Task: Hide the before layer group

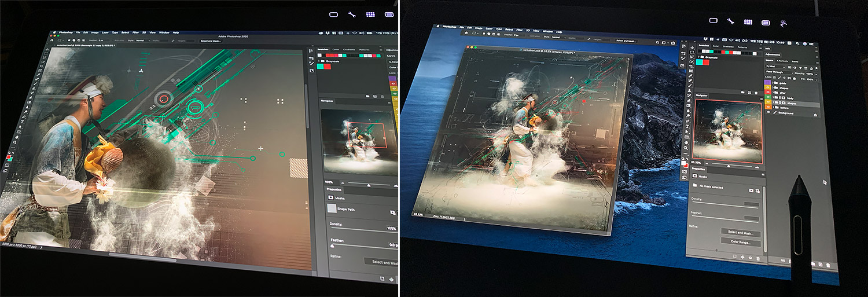Action: pos(768,108)
